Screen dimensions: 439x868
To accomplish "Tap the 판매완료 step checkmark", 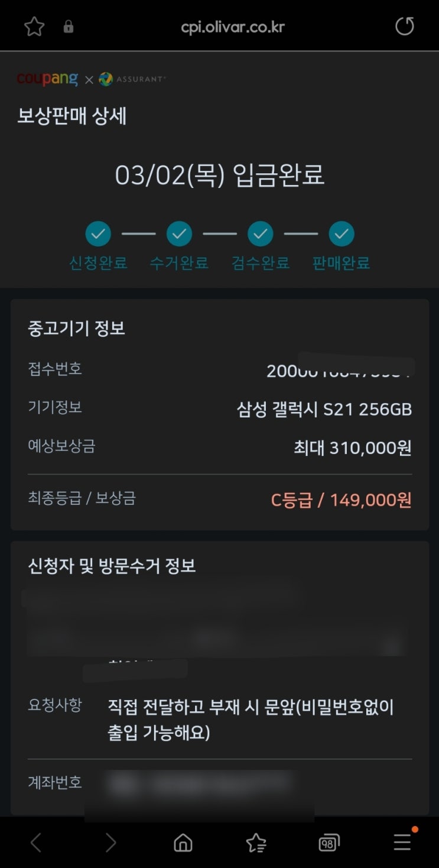I will 342,234.
